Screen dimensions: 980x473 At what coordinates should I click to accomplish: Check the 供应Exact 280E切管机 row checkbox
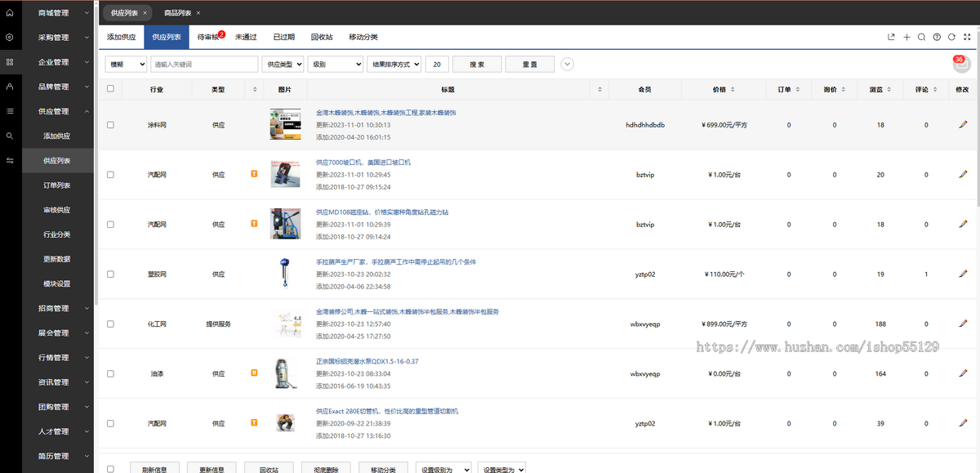click(110, 424)
